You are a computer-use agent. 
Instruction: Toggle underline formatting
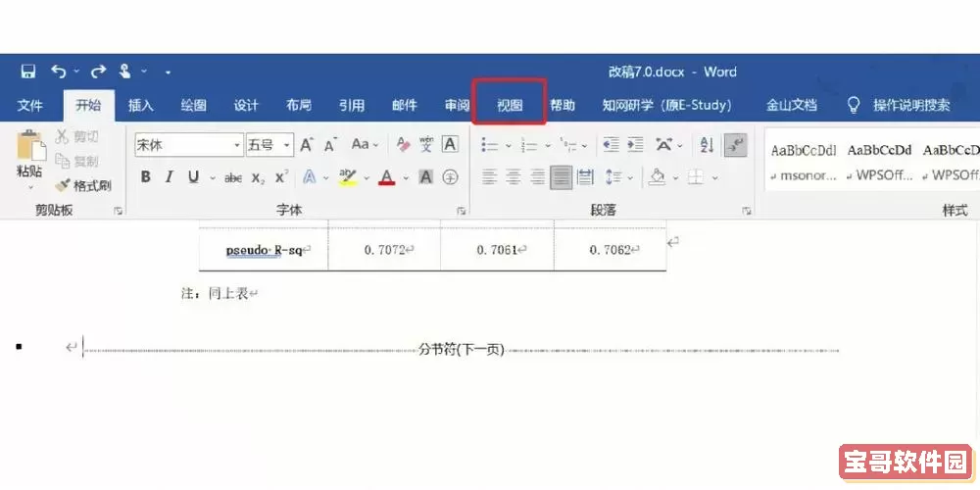coord(194,176)
